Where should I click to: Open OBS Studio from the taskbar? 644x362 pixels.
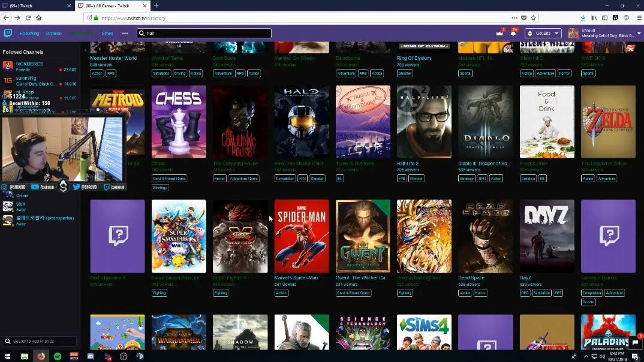(123, 356)
